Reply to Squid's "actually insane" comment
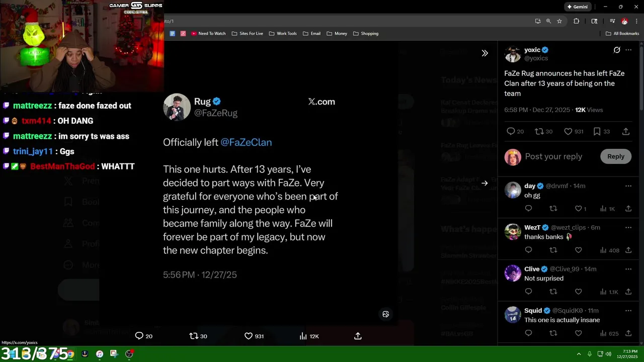The image size is (644, 362). point(528,333)
